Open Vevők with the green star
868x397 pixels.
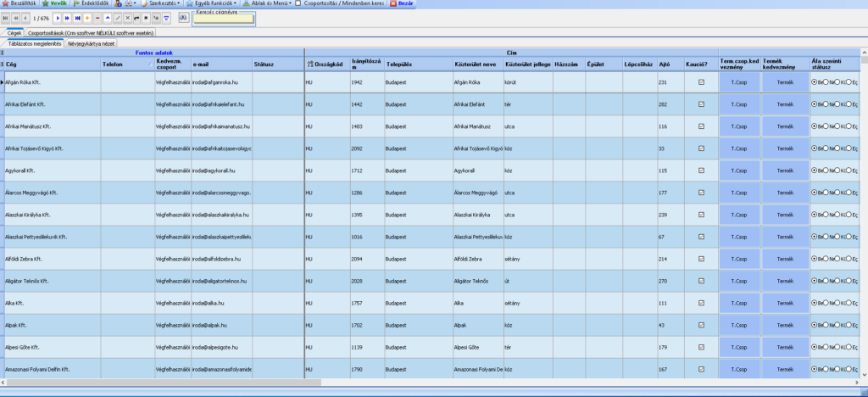pyautogui.click(x=54, y=3)
